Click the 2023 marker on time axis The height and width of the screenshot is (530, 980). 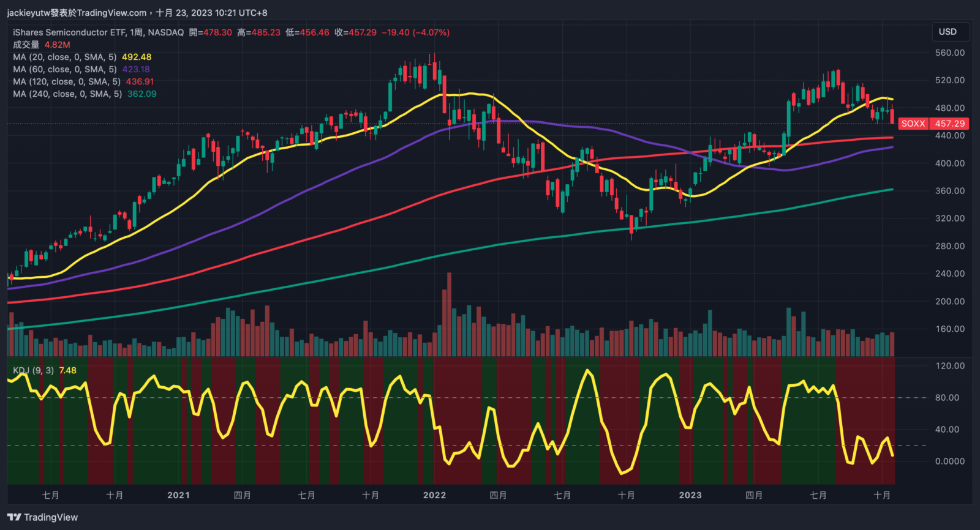690,495
